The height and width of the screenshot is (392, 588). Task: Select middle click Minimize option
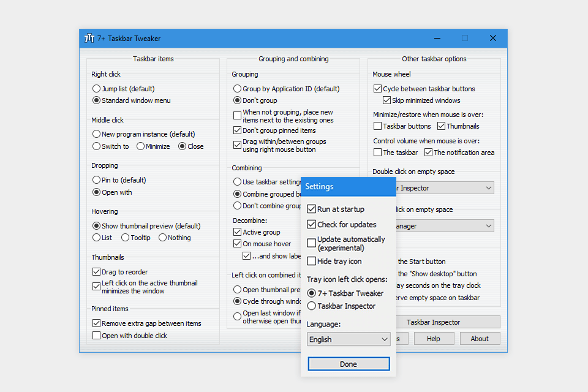[141, 146]
